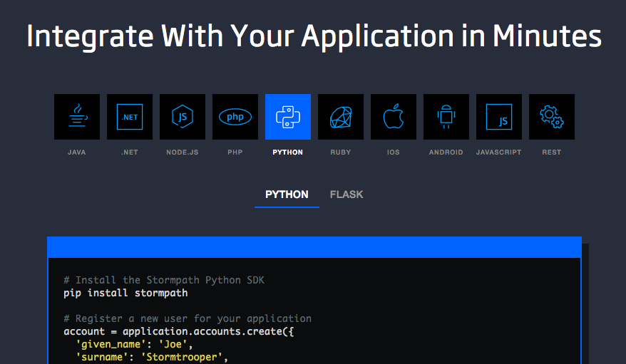Switch to the Flask tab
Image resolution: width=626 pixels, height=364 pixels.
(x=347, y=194)
